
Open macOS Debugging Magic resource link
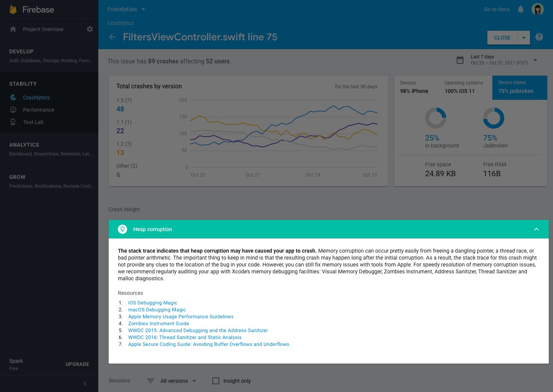(x=157, y=309)
